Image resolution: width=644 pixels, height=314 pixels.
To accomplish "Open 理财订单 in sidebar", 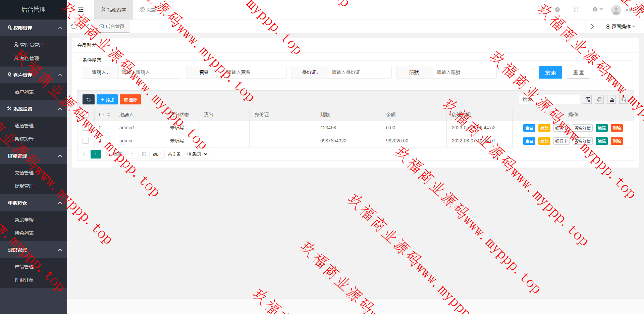I will (34, 280).
